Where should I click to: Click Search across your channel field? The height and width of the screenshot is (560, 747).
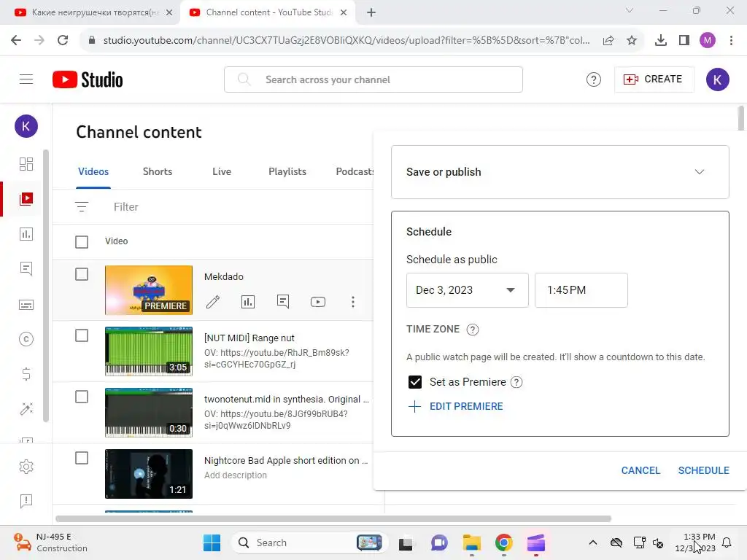tap(373, 79)
